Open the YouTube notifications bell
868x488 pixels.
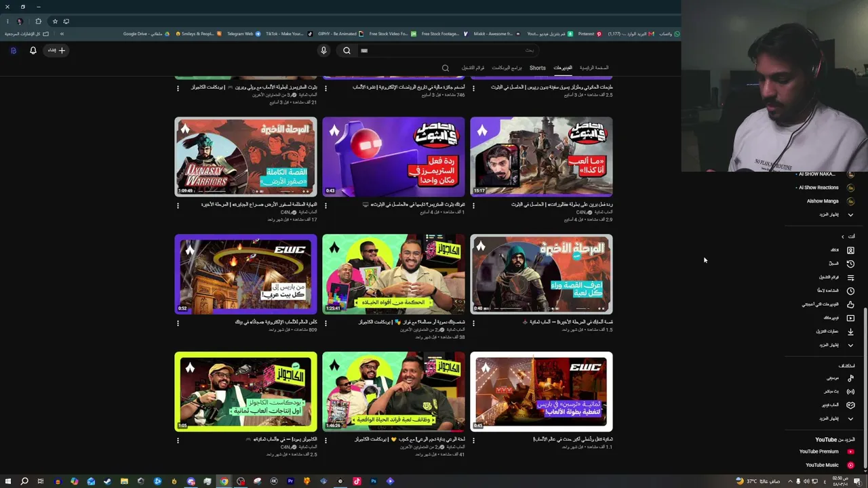click(x=33, y=50)
